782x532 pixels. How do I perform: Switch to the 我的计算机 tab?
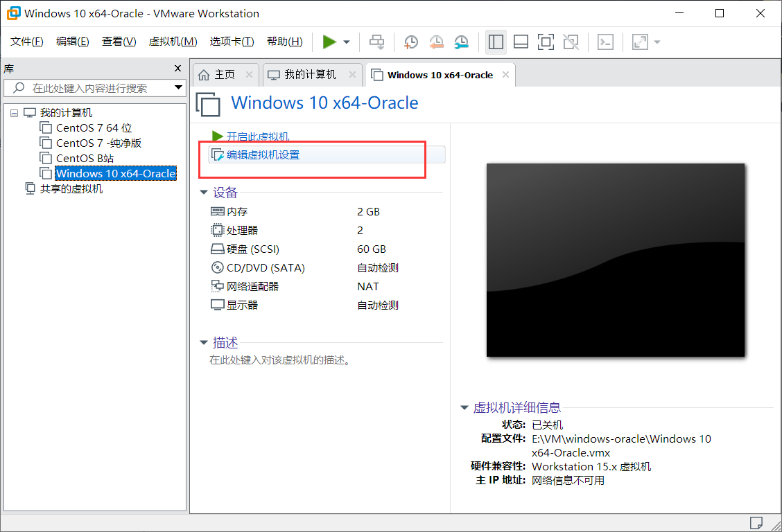tap(311, 74)
